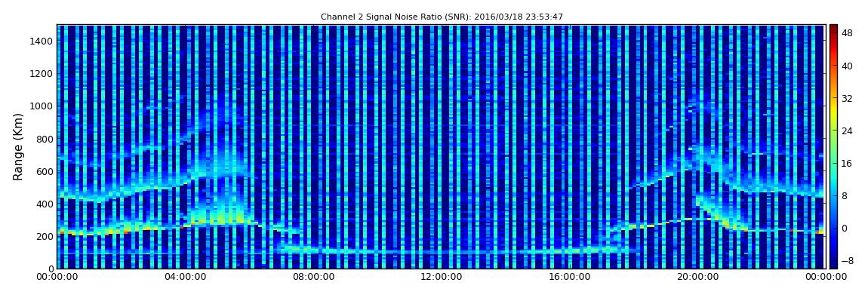Click the 16 value on the colorbar scale
The height and width of the screenshot is (307, 868).
pyautogui.click(x=847, y=163)
